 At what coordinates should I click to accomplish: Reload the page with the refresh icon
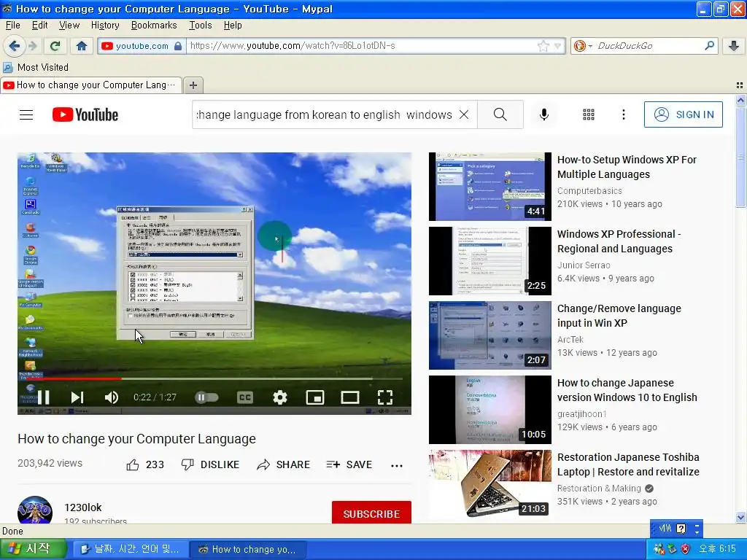(x=55, y=46)
